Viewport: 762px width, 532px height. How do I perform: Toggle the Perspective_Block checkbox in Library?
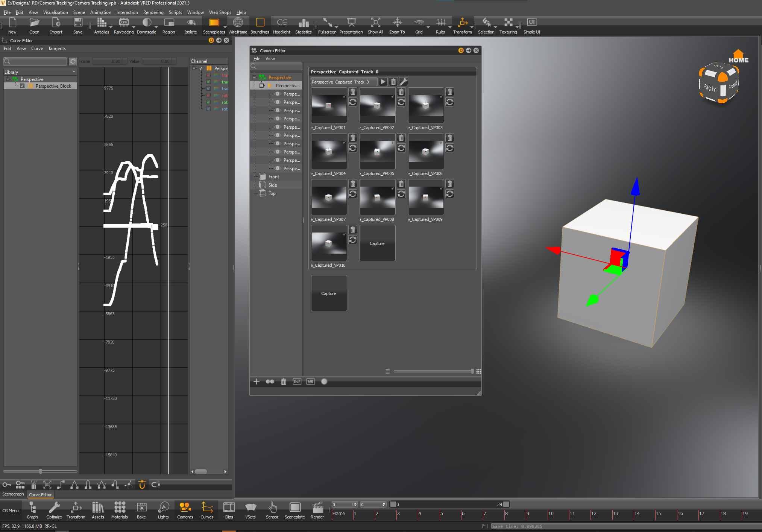[22, 86]
